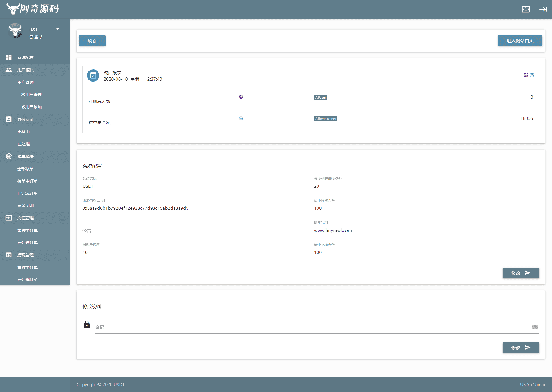
Task: Collapse the 用户模块 sidebar section
Action: pos(26,70)
